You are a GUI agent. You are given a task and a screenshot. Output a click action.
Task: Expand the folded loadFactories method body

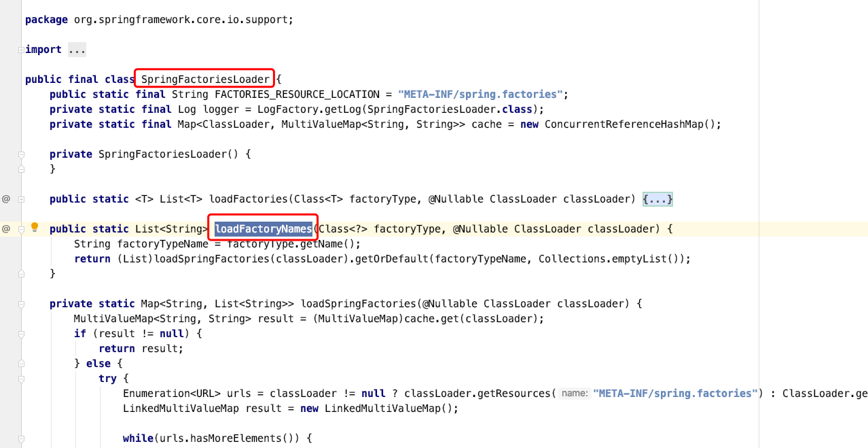tap(657, 199)
